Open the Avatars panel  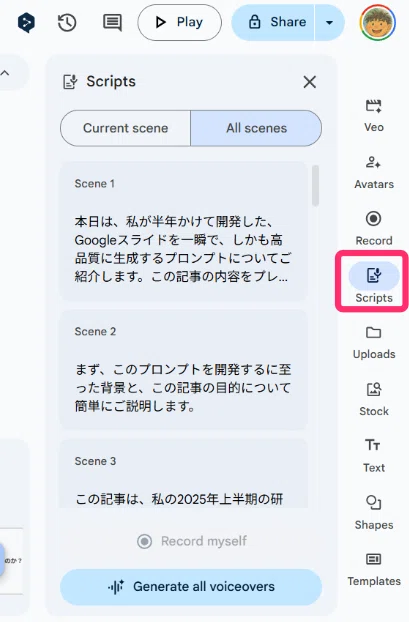point(374,173)
